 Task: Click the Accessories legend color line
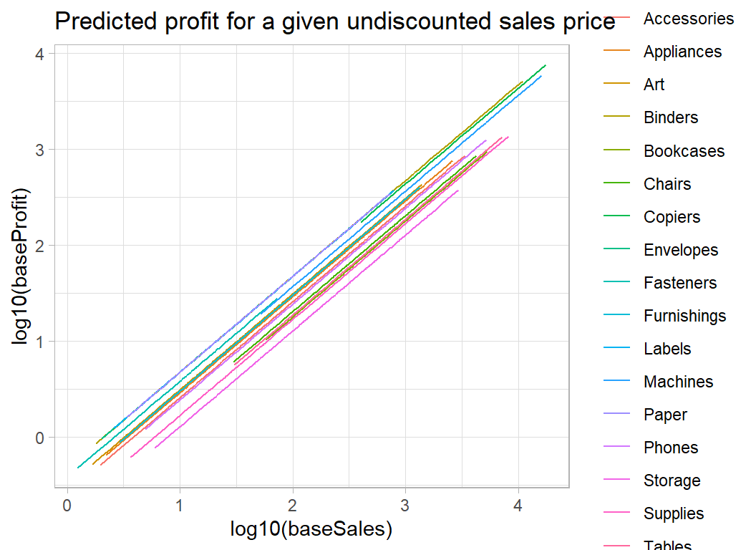pyautogui.click(x=616, y=19)
